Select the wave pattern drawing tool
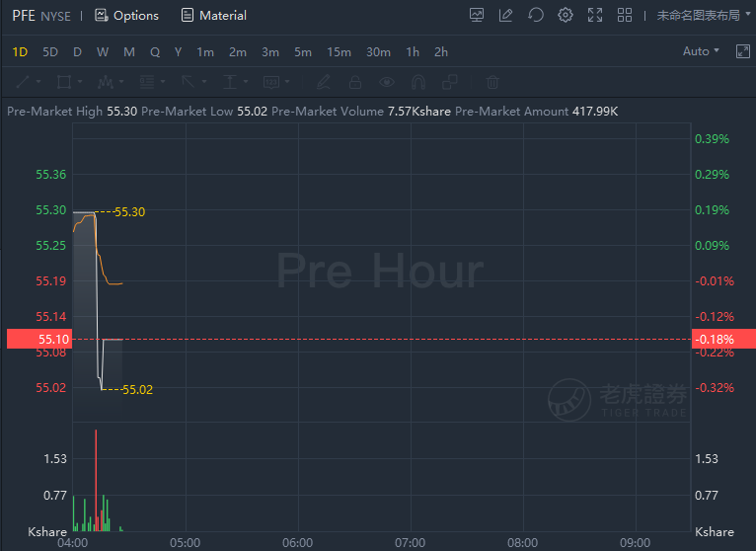 click(x=105, y=82)
